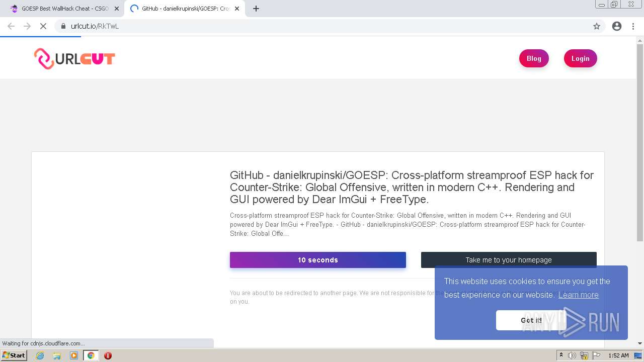This screenshot has width=644, height=362.
Task: Open the media player taskbar icon
Action: [x=74, y=355]
